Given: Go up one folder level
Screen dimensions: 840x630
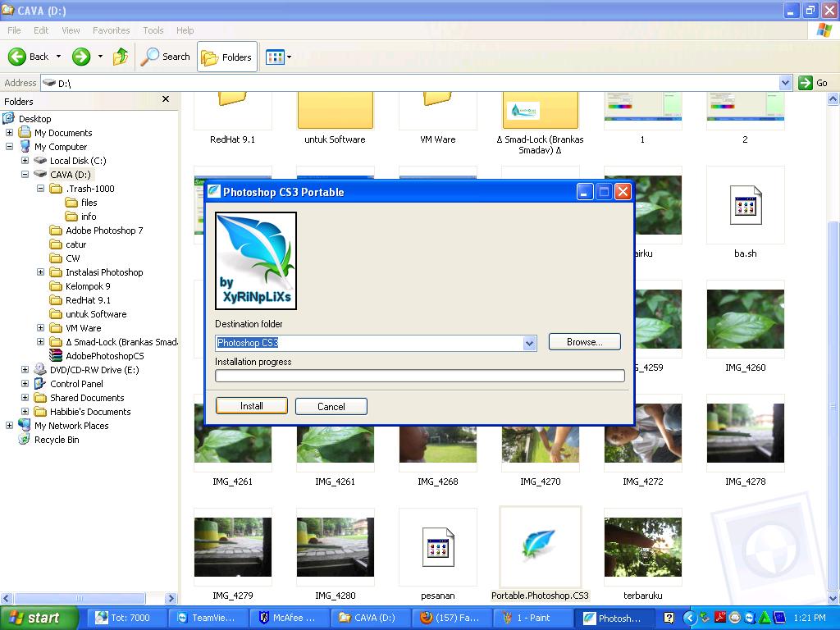Looking at the screenshot, I should [x=121, y=57].
